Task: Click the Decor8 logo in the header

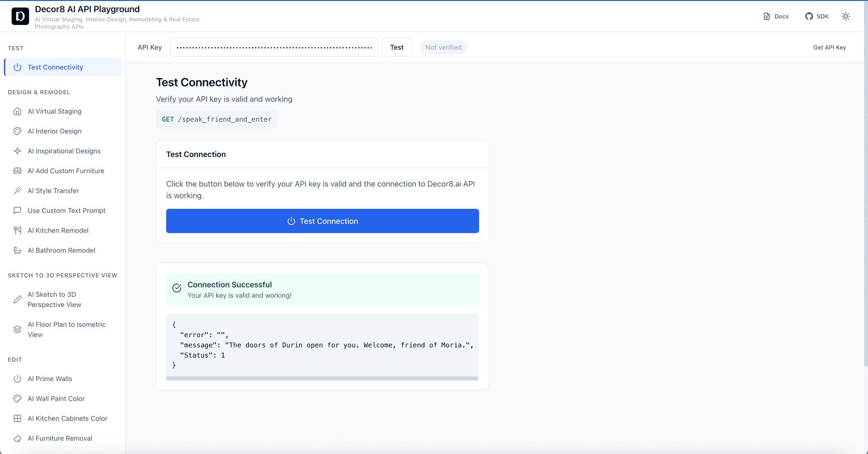Action: point(20,16)
